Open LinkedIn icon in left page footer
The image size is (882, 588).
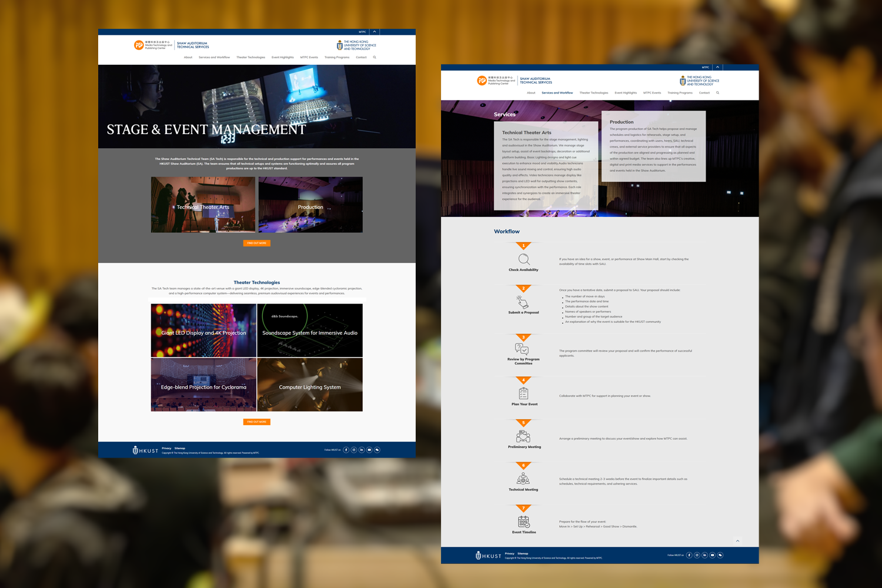(362, 450)
